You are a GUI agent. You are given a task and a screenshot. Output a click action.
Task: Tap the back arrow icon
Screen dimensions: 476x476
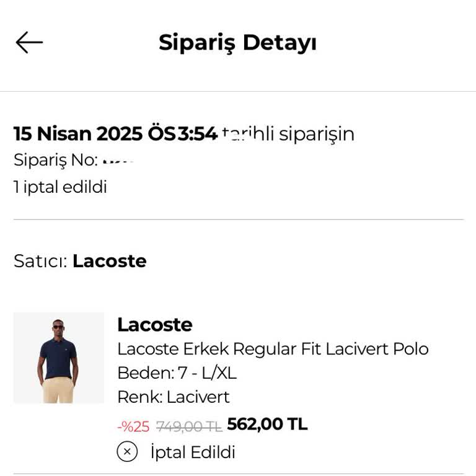pyautogui.click(x=29, y=43)
